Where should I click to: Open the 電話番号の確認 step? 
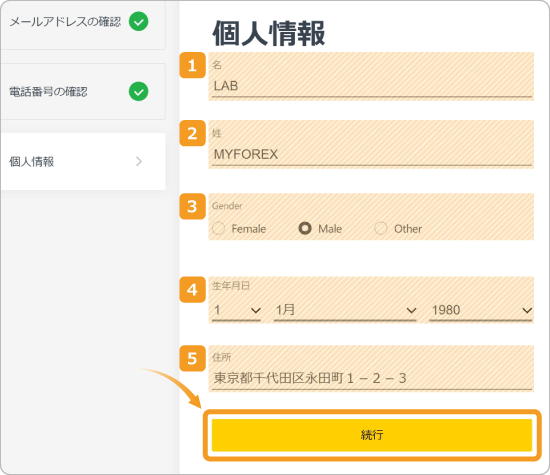83,92
